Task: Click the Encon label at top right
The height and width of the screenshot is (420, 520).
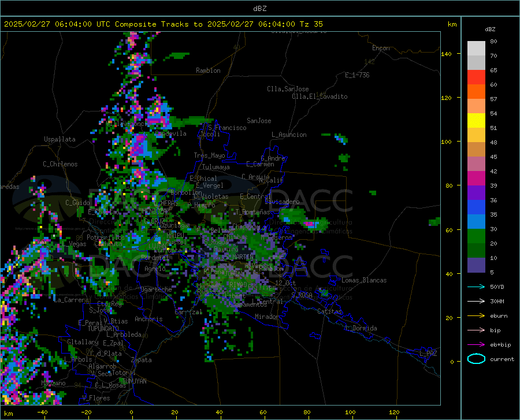Action: click(x=381, y=48)
